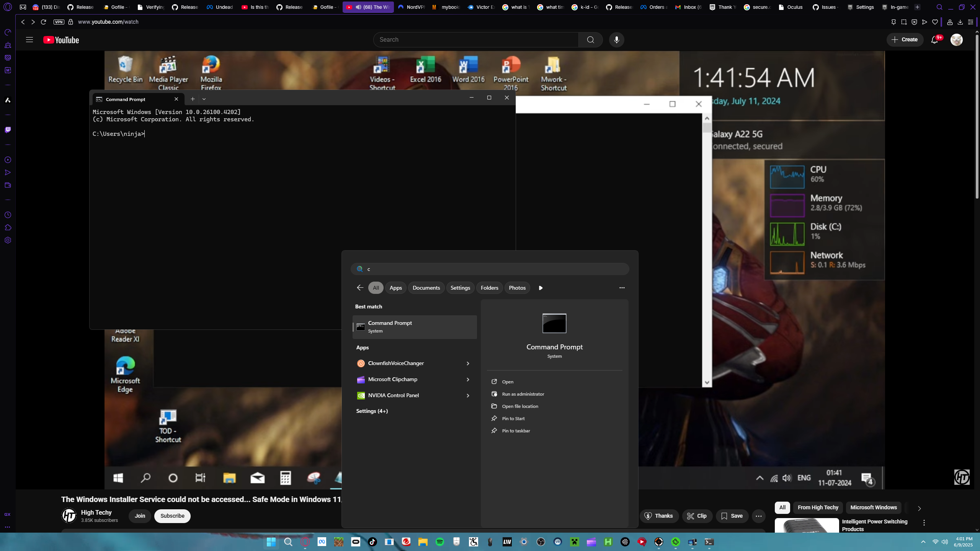This screenshot has width=980, height=551.
Task: Choose Run as administrator option
Action: 523,394
